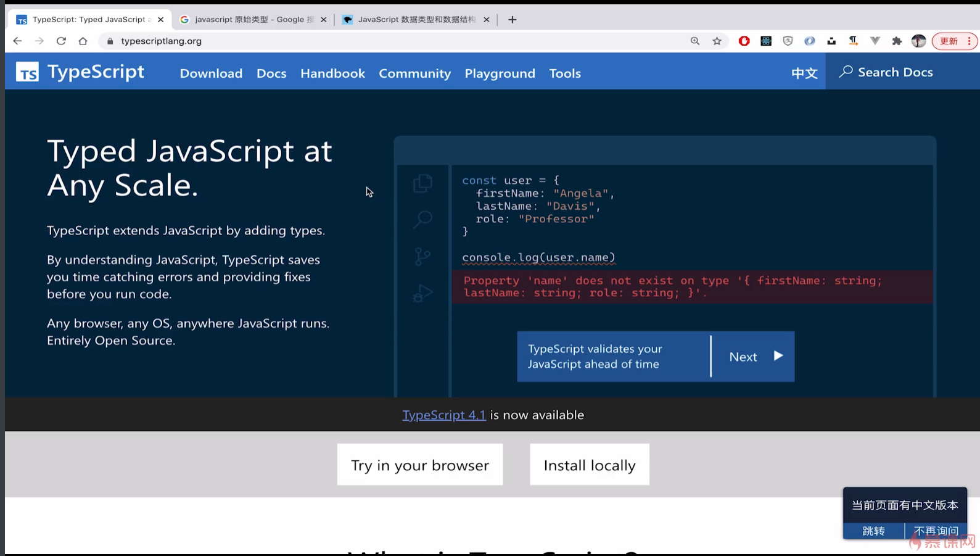This screenshot has height=556, width=980.
Task: Reload the page with the refresh icon
Action: click(x=61, y=41)
